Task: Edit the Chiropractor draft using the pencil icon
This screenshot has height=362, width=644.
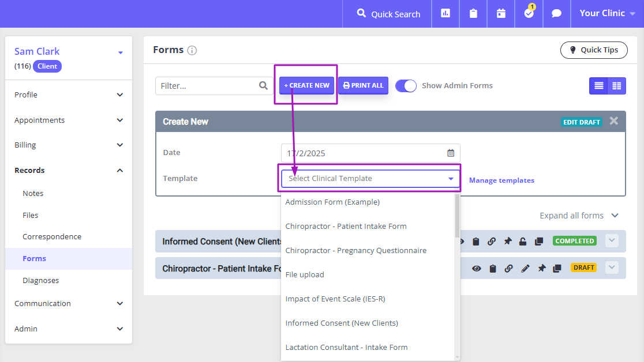Action: pyautogui.click(x=525, y=267)
